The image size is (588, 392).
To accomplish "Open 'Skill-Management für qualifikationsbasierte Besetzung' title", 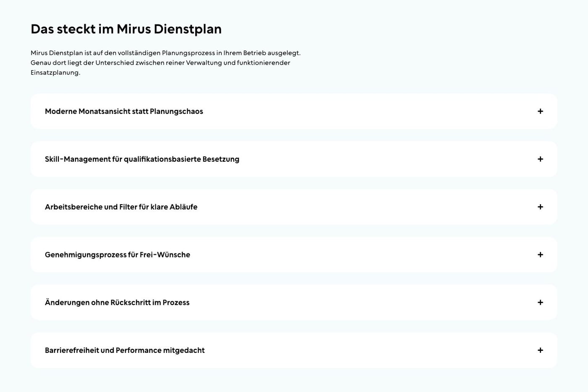I will (142, 159).
